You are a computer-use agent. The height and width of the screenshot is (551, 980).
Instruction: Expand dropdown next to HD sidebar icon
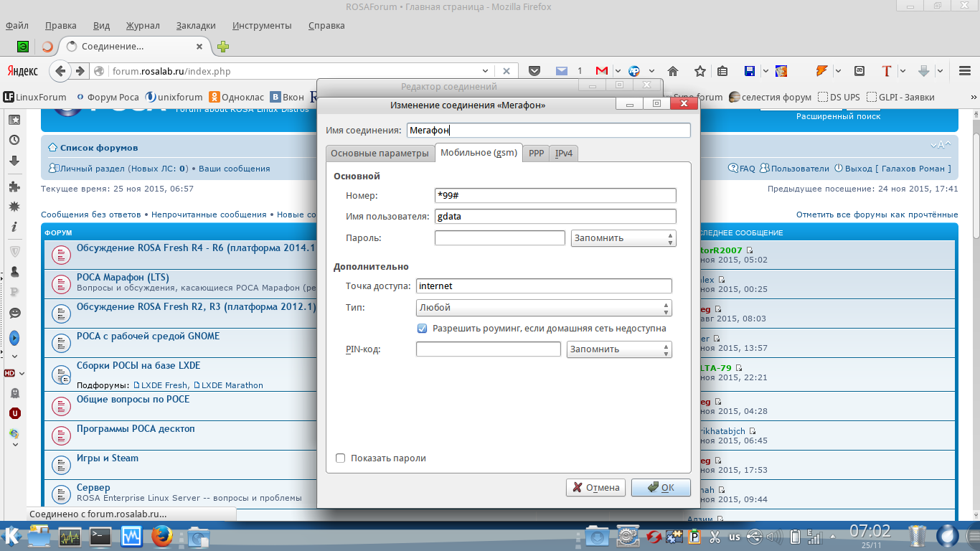(22, 373)
